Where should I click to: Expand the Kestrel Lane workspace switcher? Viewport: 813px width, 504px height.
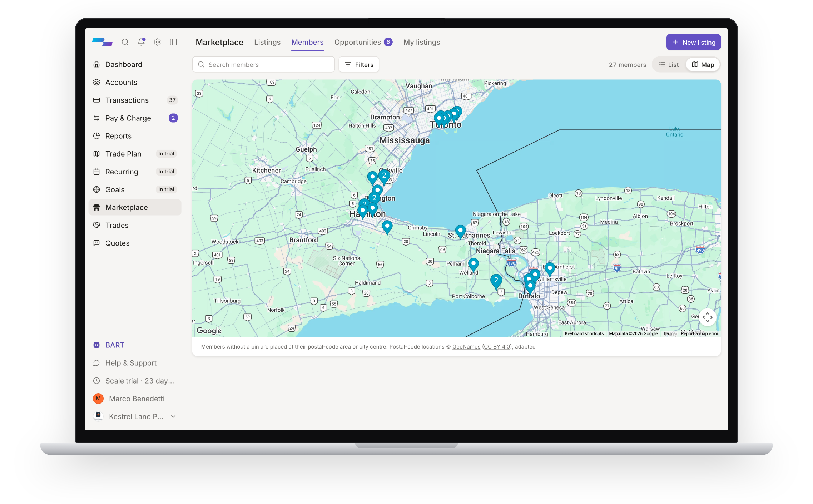135,416
